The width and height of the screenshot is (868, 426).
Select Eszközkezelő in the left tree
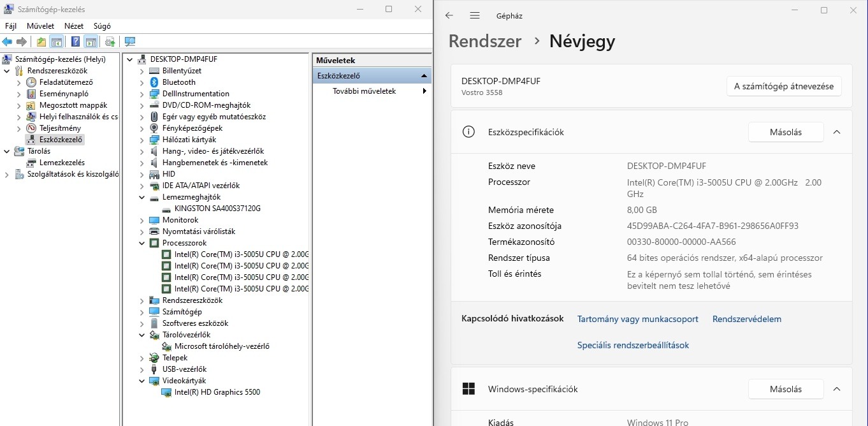(x=61, y=140)
